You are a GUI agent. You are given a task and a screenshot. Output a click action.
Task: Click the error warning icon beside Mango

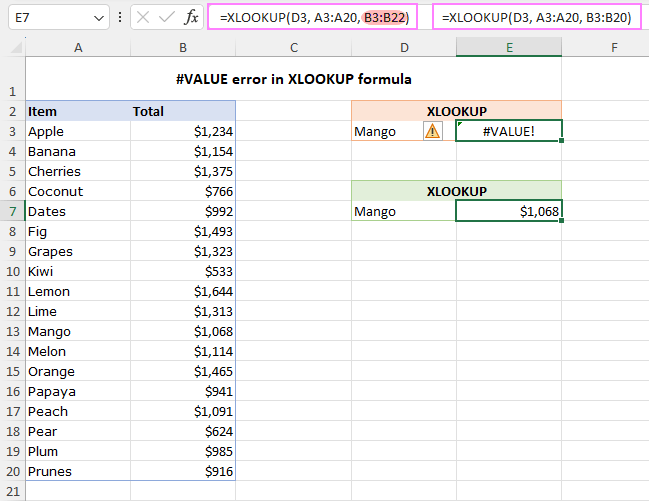point(433,131)
